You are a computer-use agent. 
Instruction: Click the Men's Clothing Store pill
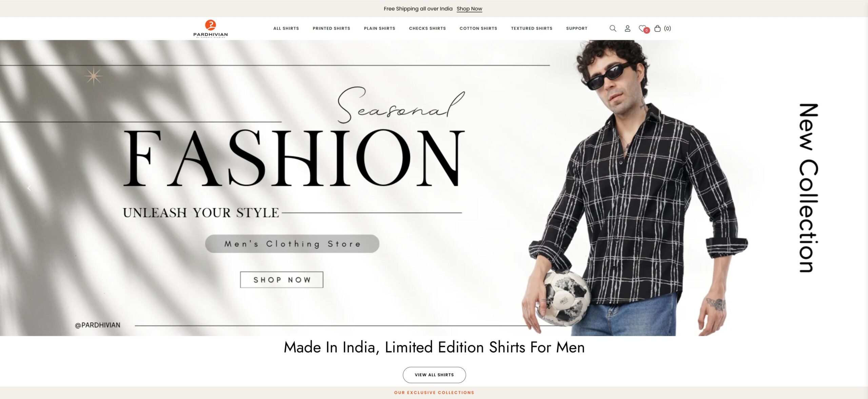coord(292,244)
